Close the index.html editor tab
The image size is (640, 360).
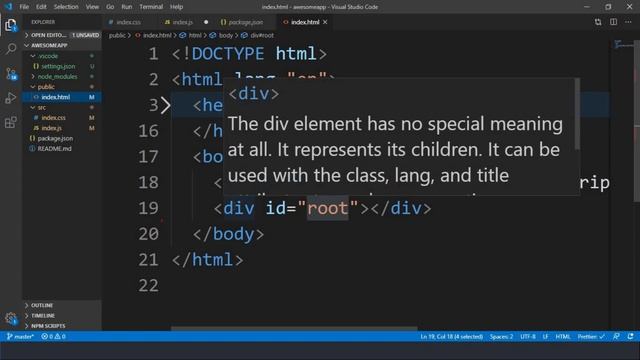tap(325, 22)
